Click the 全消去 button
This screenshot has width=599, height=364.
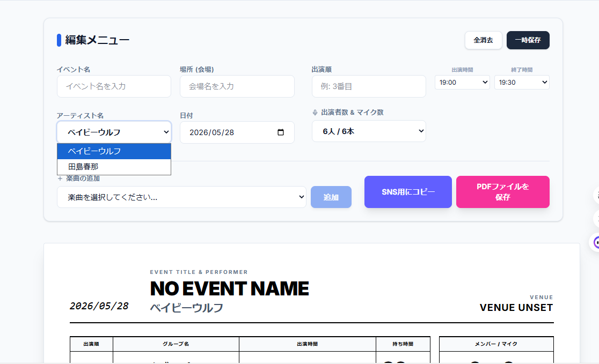[x=483, y=40]
